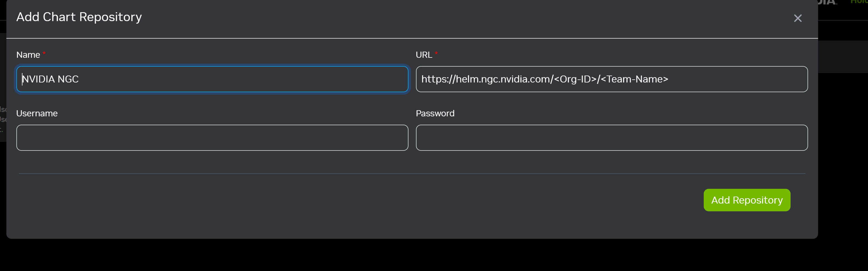
Task: Click the Team-Name placeholder in the URL
Action: 634,79
